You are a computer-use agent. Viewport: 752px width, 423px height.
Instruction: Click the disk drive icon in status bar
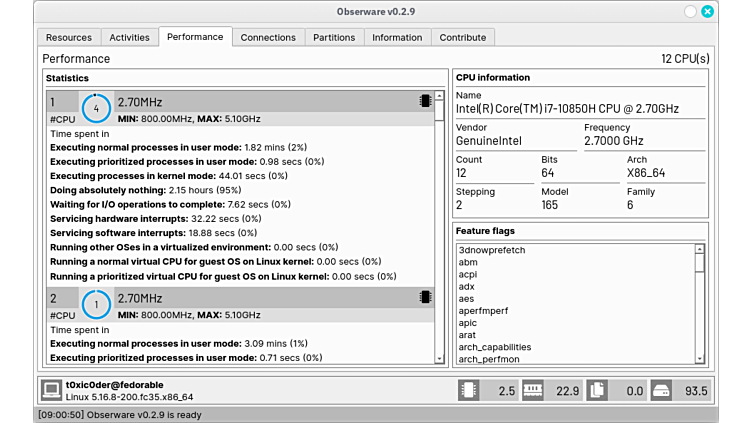(661, 390)
